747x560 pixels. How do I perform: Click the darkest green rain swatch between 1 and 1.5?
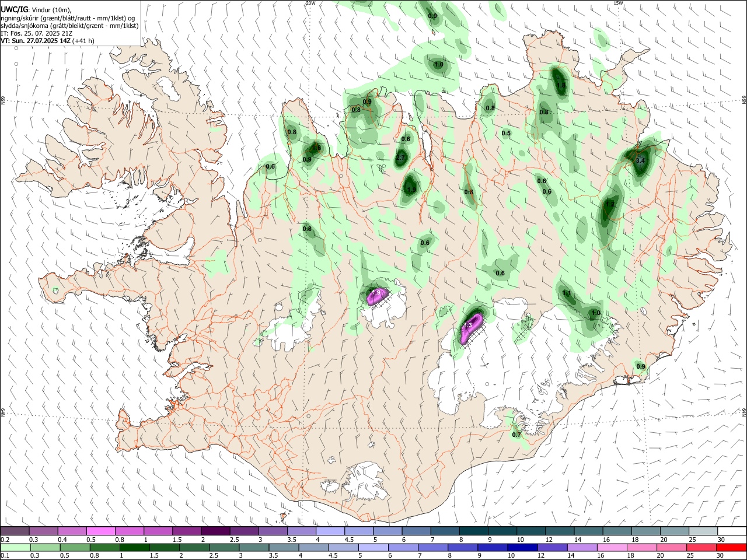134,547
